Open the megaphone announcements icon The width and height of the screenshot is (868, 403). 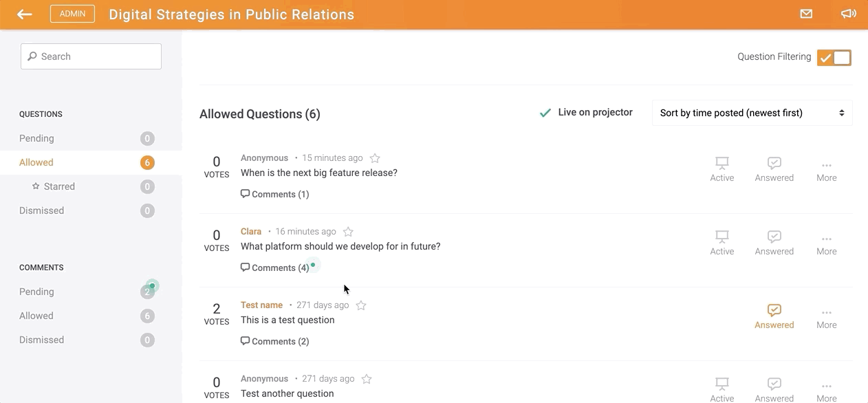click(848, 14)
